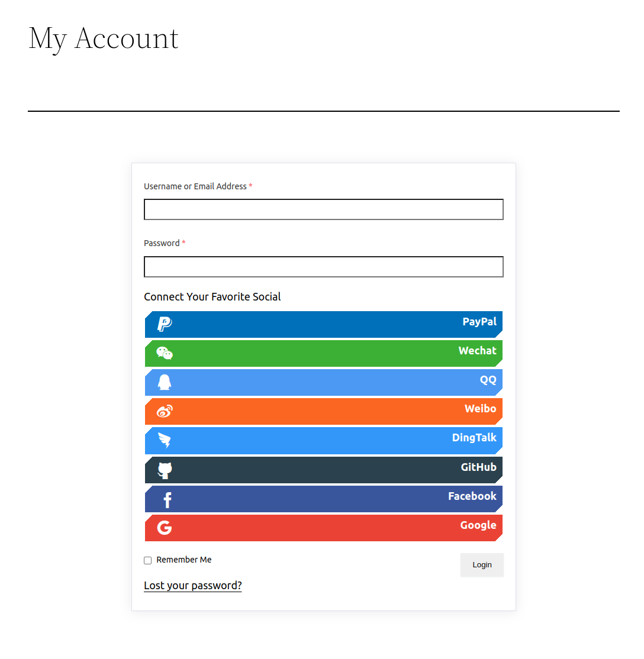Sign in using Wechat

323,353
